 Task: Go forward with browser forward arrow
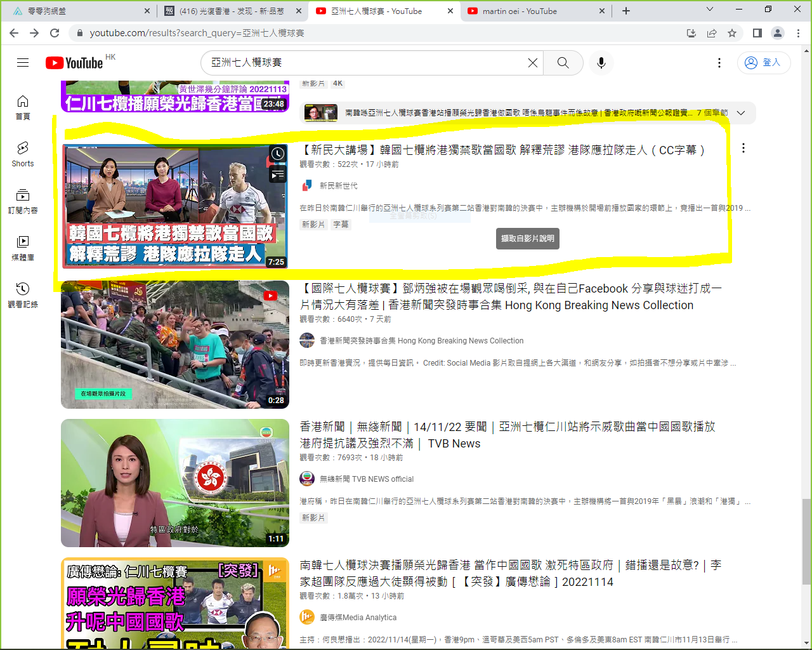pos(34,33)
